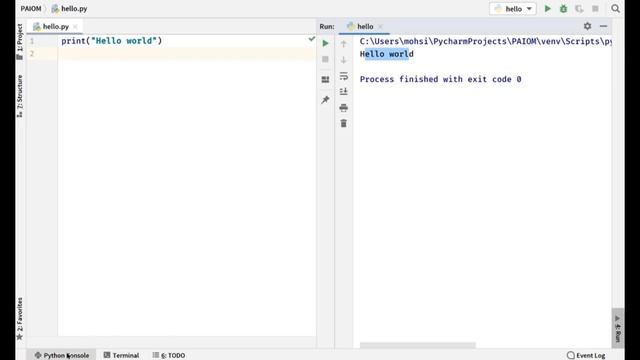Run with coverage icon in top toolbar

pyautogui.click(x=579, y=9)
